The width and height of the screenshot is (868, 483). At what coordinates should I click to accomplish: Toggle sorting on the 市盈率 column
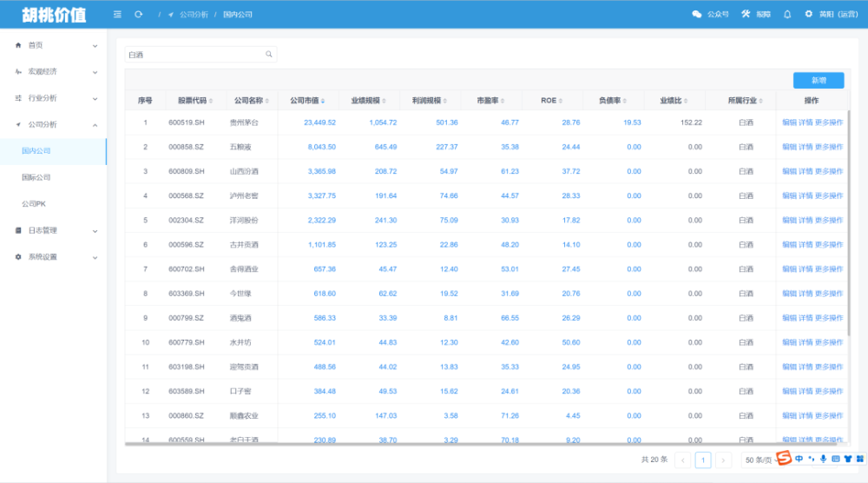[x=491, y=101]
